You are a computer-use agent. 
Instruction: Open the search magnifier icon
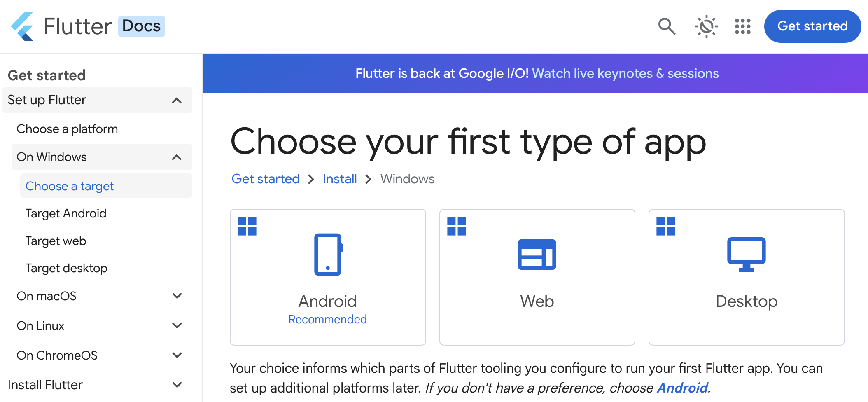click(x=667, y=26)
